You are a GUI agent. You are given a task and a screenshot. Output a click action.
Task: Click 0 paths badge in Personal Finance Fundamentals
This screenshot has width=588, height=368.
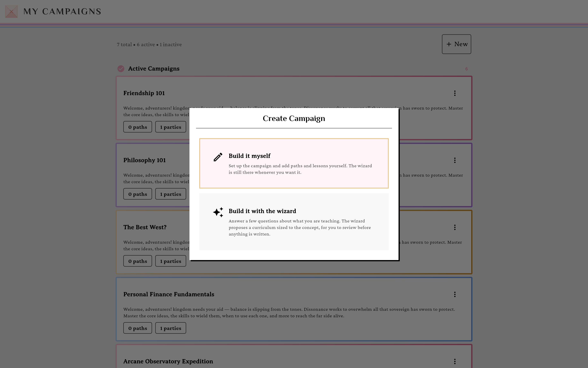[138, 328]
